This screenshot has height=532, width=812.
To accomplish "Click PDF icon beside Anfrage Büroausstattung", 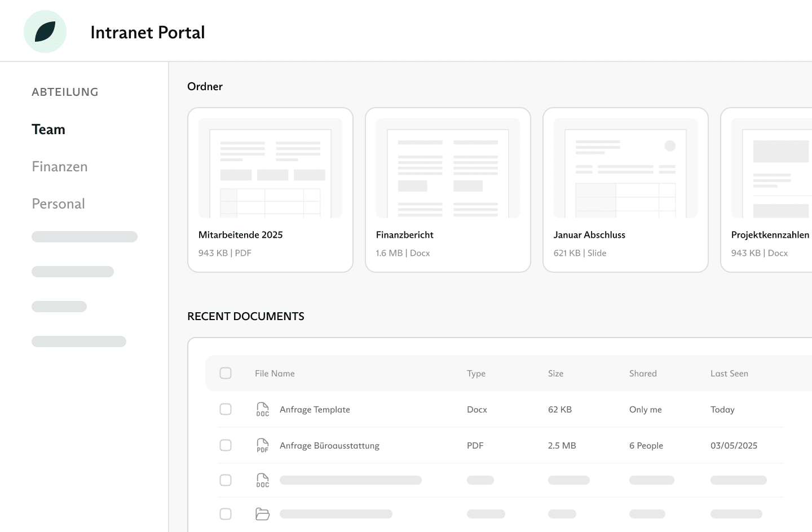I will pos(262,446).
